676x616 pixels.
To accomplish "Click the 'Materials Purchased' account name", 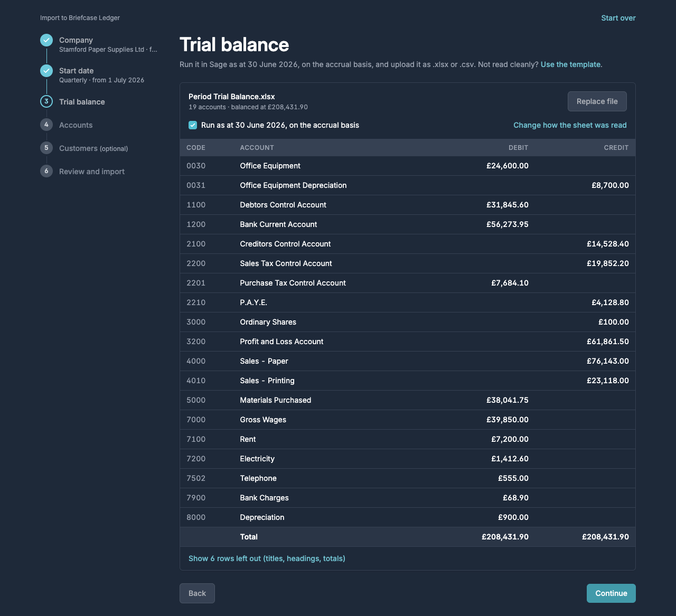I will click(x=276, y=400).
